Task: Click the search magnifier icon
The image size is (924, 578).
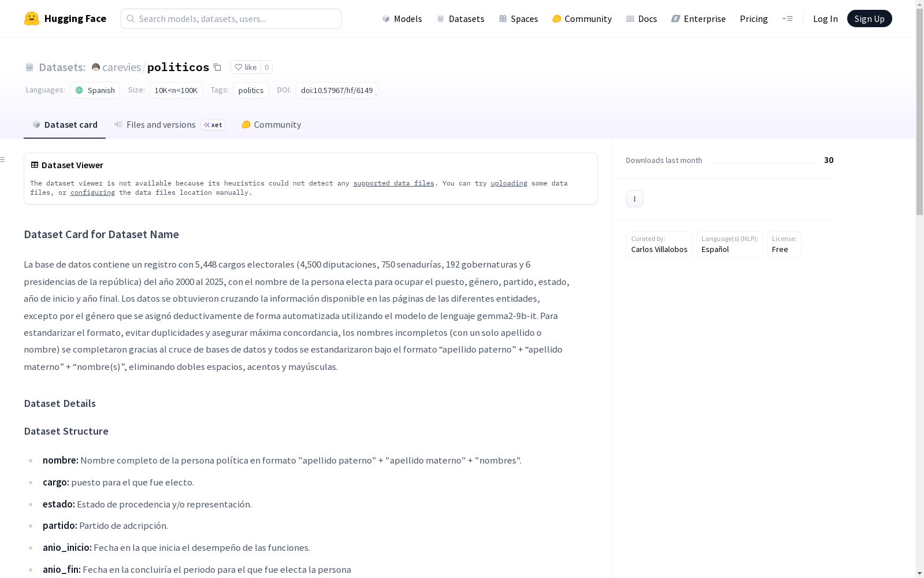Action: 131,18
